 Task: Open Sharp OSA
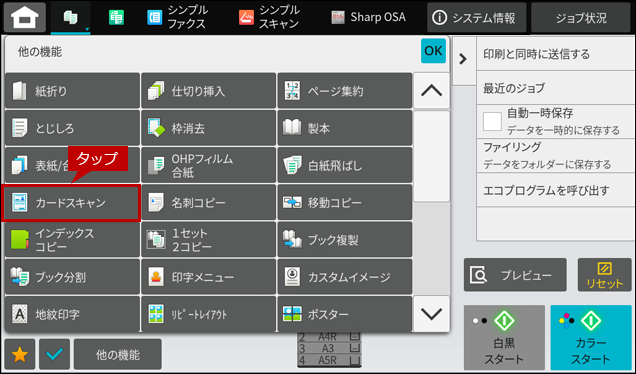point(368,17)
